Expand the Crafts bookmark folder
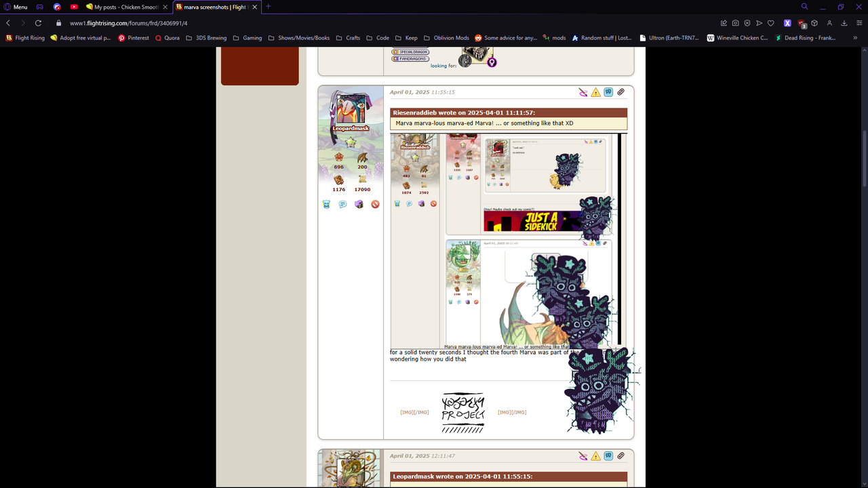 [348, 38]
